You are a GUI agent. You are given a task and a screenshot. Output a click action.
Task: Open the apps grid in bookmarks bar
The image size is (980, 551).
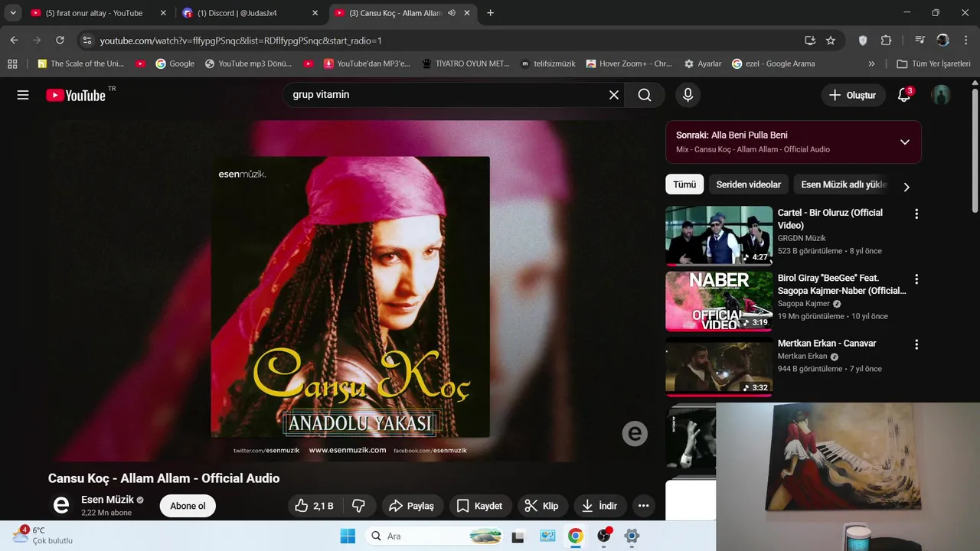tap(12, 64)
